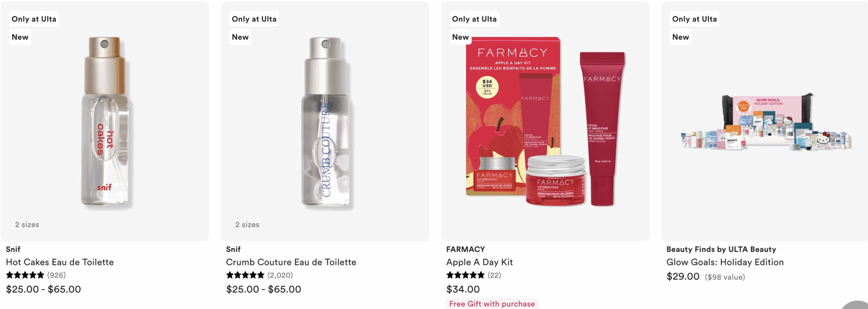Image resolution: width=868 pixels, height=309 pixels.
Task: Click the Free Gift with purchase label
Action: point(492,304)
